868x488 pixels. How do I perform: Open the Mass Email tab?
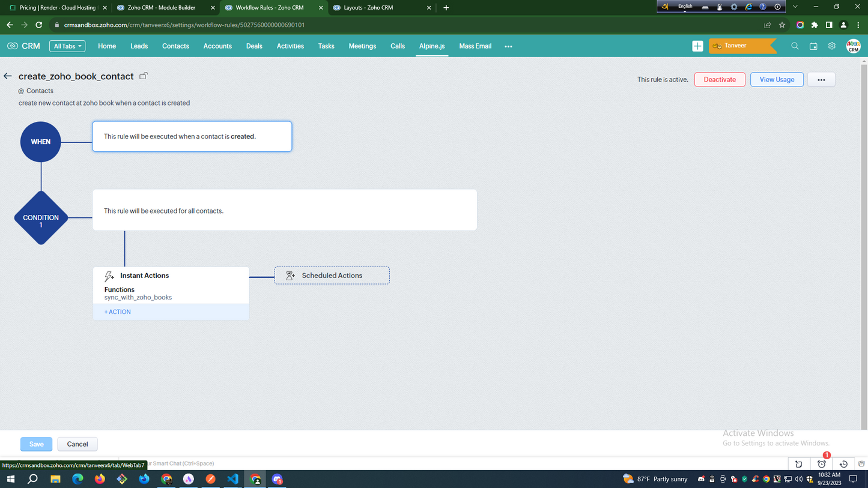click(x=475, y=46)
